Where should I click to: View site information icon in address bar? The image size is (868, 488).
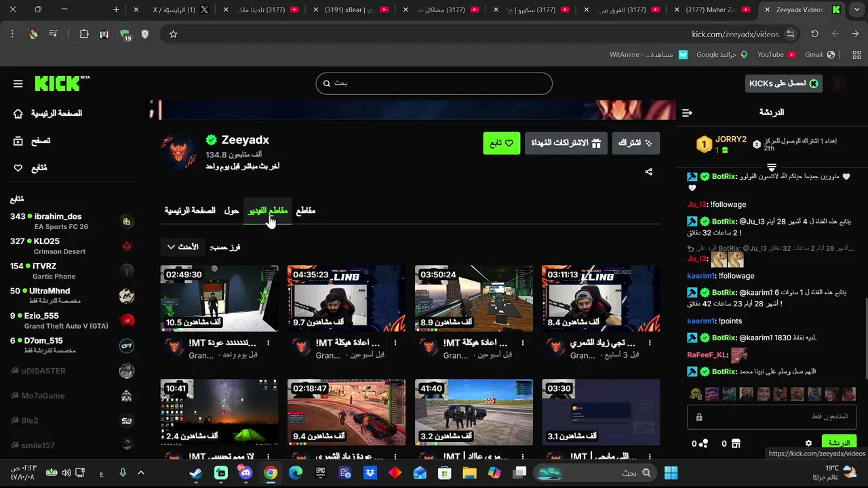791,34
